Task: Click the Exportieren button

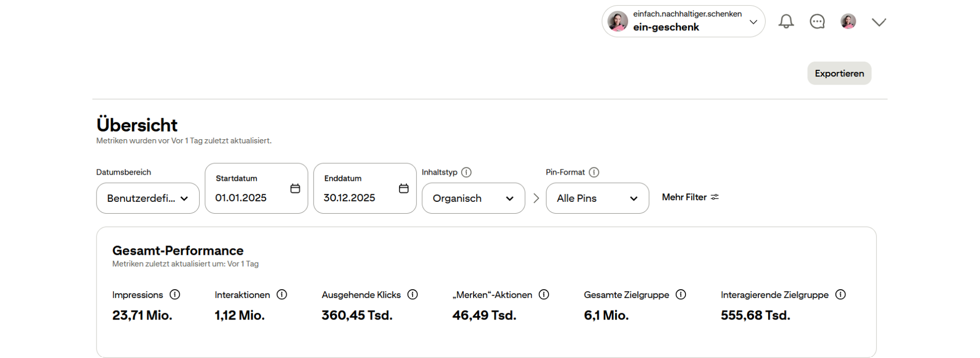Action: click(839, 73)
